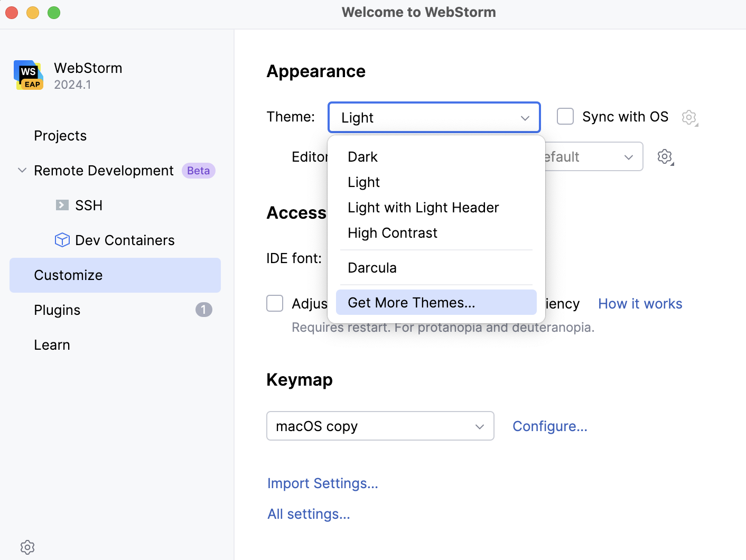
Task: Go to the Learn section in the sidebar
Action: pos(52,344)
